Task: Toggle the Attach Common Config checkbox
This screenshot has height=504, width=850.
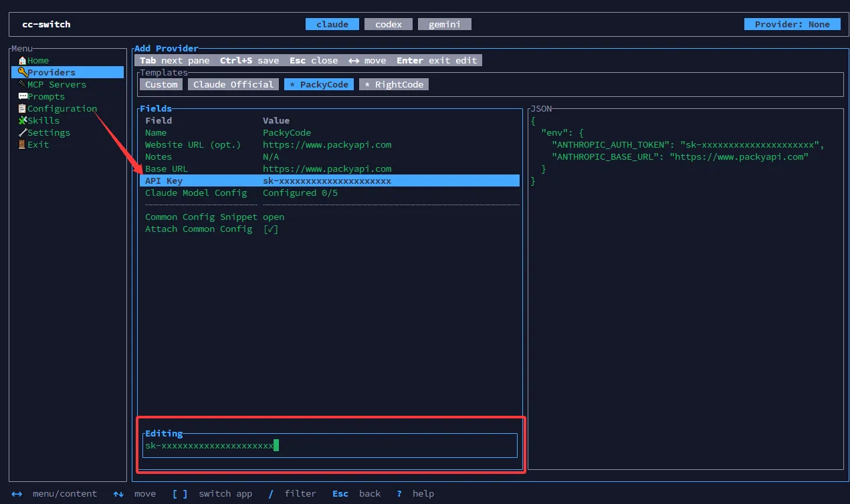Action: click(x=271, y=229)
